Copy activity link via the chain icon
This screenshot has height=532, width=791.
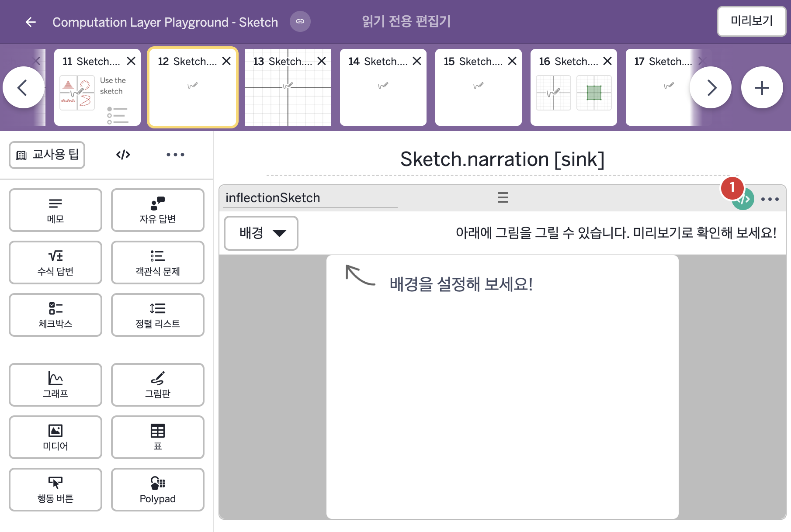point(300,21)
